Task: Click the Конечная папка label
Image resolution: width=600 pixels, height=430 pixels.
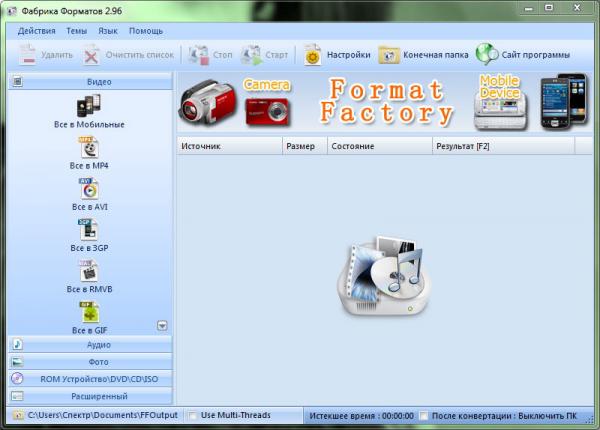Action: coord(436,55)
